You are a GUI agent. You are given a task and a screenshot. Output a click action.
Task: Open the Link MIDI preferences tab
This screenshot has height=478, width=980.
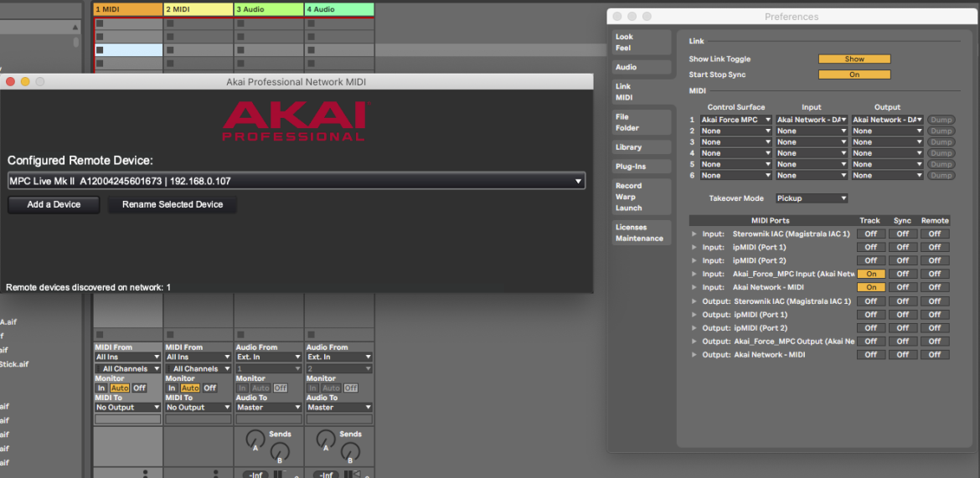[642, 92]
